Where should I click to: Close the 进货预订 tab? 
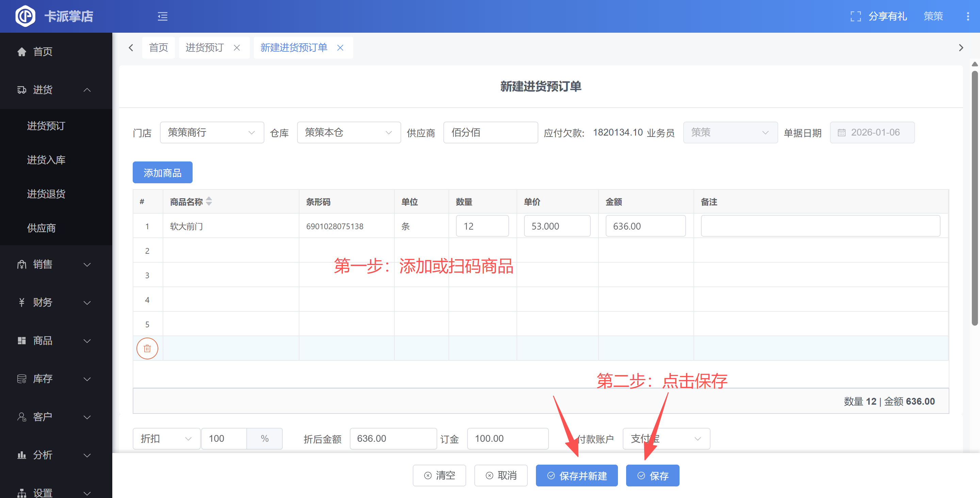(x=236, y=48)
